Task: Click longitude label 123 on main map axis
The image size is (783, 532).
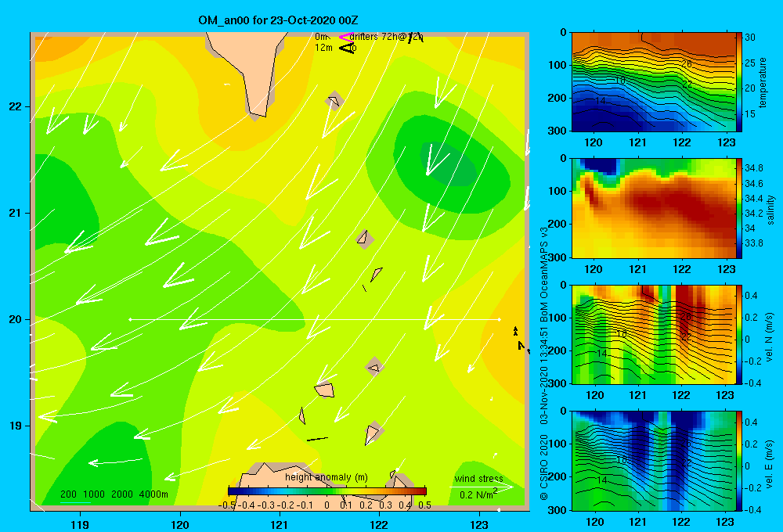Action: tap(479, 524)
